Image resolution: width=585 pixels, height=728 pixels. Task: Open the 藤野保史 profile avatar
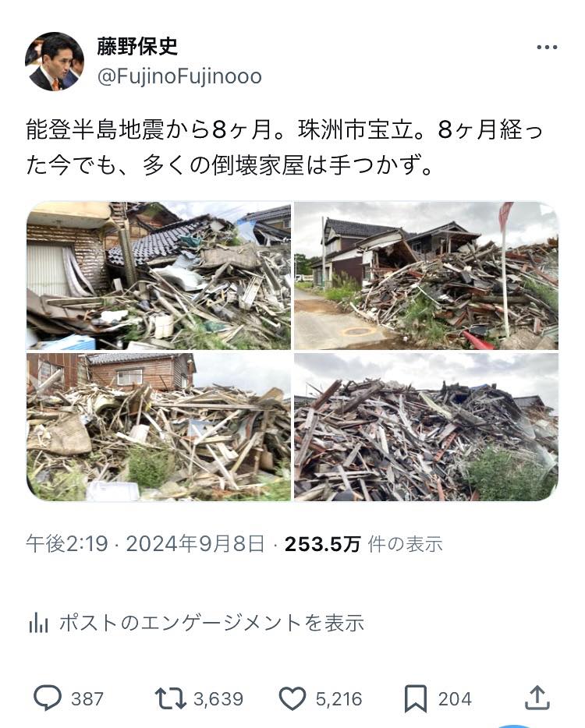click(x=55, y=62)
